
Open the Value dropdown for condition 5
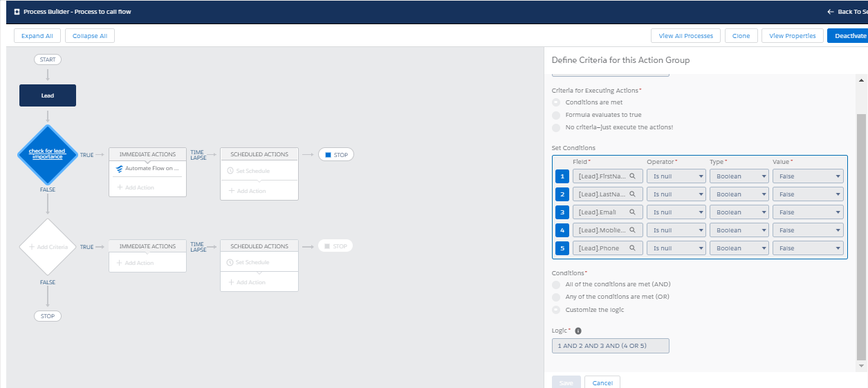(807, 248)
